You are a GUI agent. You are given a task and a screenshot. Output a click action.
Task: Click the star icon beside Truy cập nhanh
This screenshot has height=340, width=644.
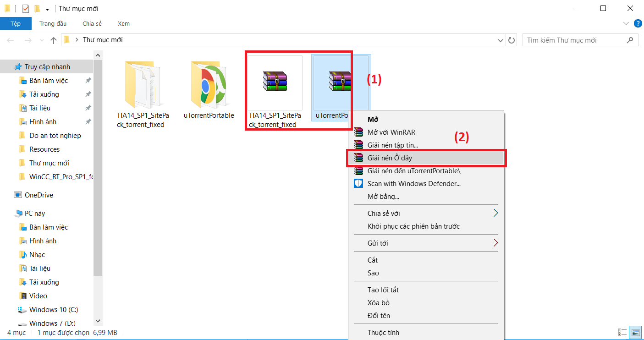18,67
